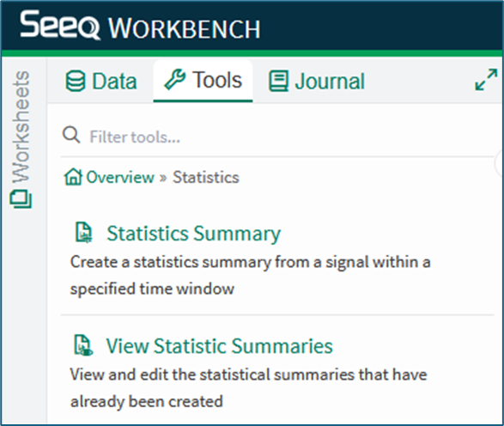The width and height of the screenshot is (504, 426).
Task: Go back to Overview breadcrumb link
Action: [120, 177]
